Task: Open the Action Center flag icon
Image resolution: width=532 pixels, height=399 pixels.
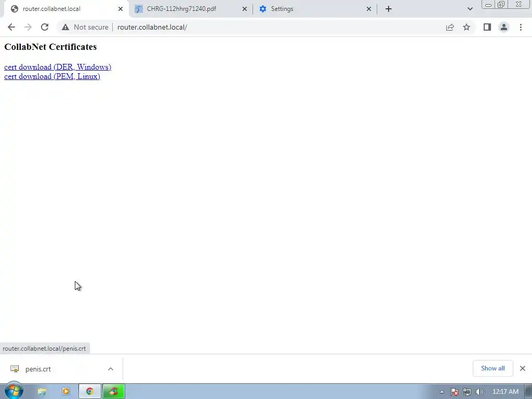Action: (455, 392)
